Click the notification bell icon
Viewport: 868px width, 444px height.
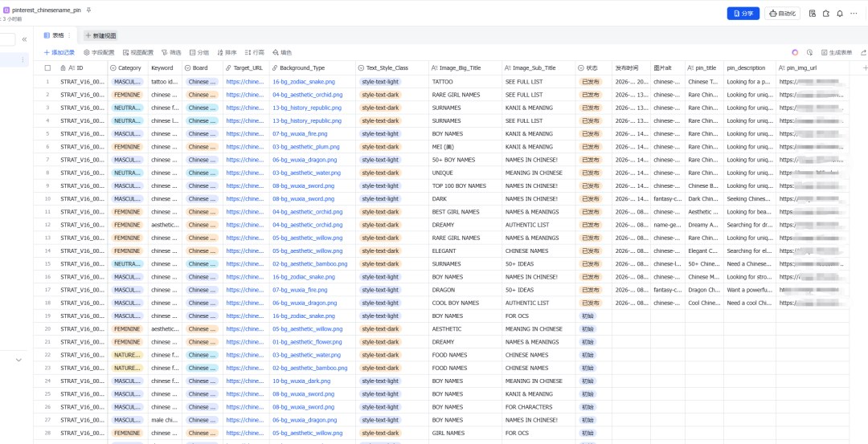click(840, 14)
